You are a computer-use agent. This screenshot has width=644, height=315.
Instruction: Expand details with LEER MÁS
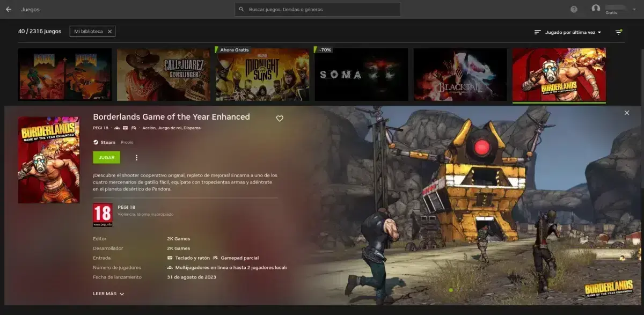[108, 294]
